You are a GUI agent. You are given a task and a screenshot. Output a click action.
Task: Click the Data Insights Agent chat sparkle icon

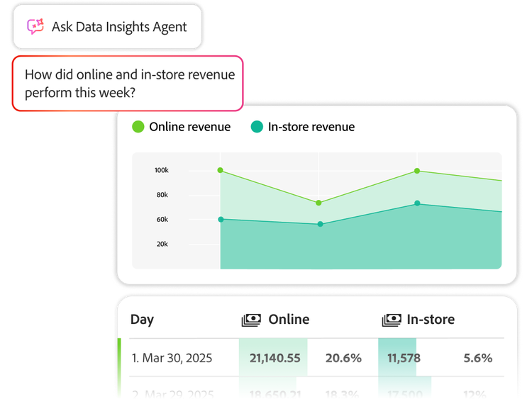[x=35, y=27]
